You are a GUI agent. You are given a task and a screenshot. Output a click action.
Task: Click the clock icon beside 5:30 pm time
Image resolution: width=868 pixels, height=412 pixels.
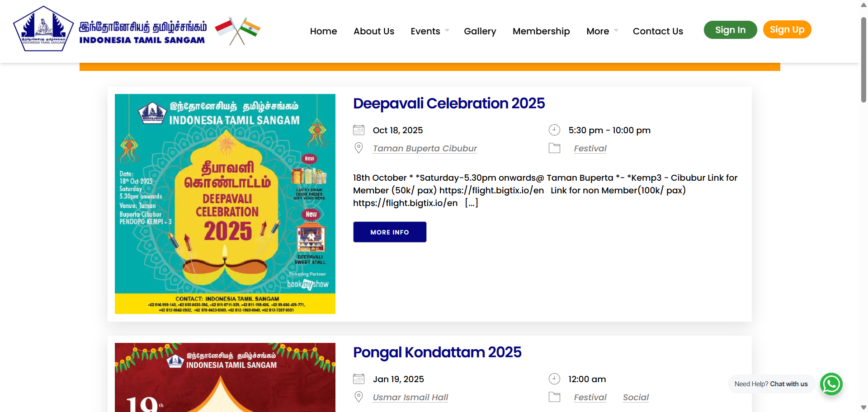555,130
